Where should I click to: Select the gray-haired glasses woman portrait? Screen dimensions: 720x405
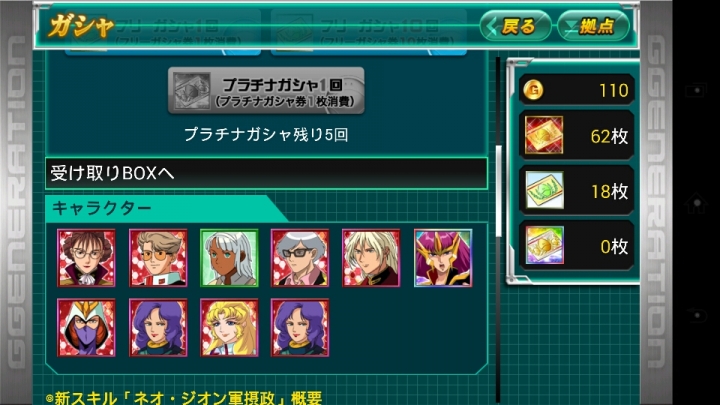300,258
